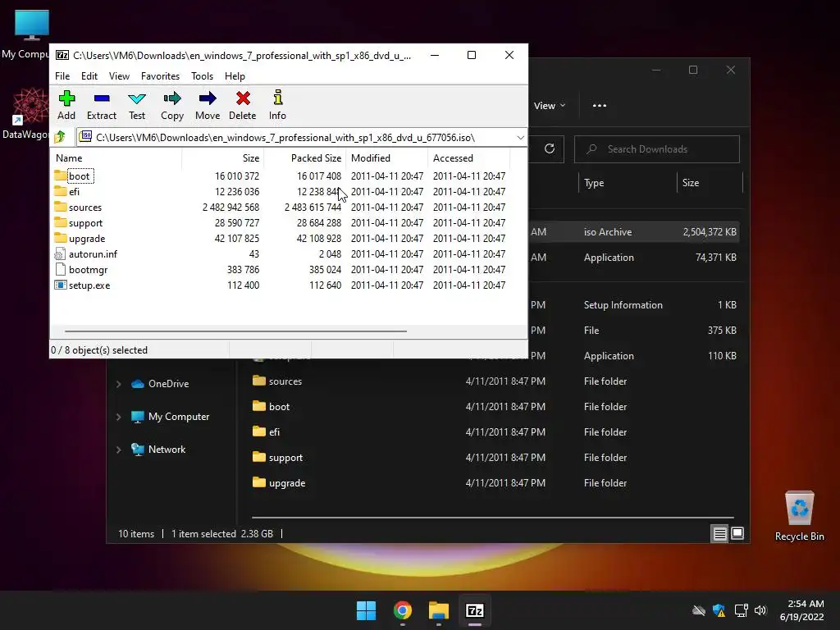Select autorun.inf file in 7-Zip
Viewport: 840px width, 630px height.
click(93, 253)
